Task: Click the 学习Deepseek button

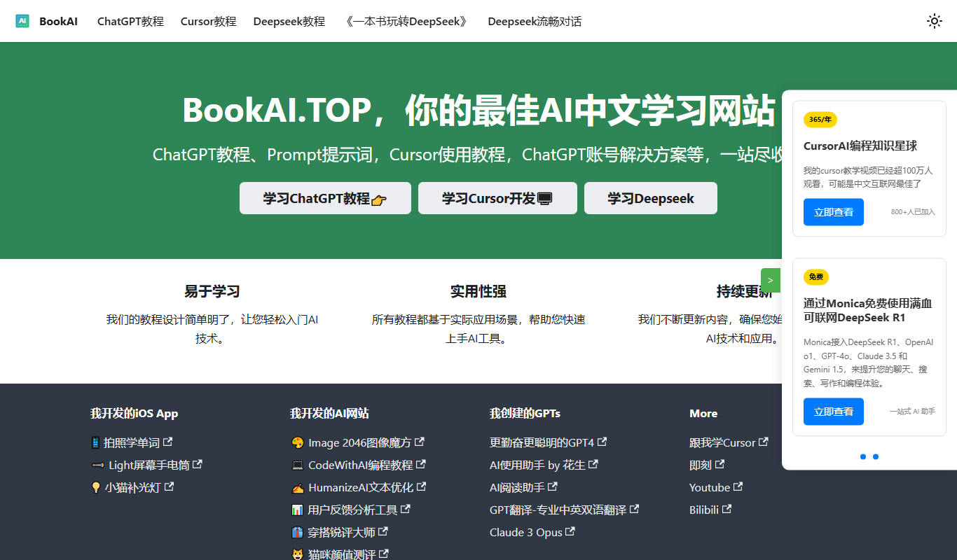Action: [651, 198]
